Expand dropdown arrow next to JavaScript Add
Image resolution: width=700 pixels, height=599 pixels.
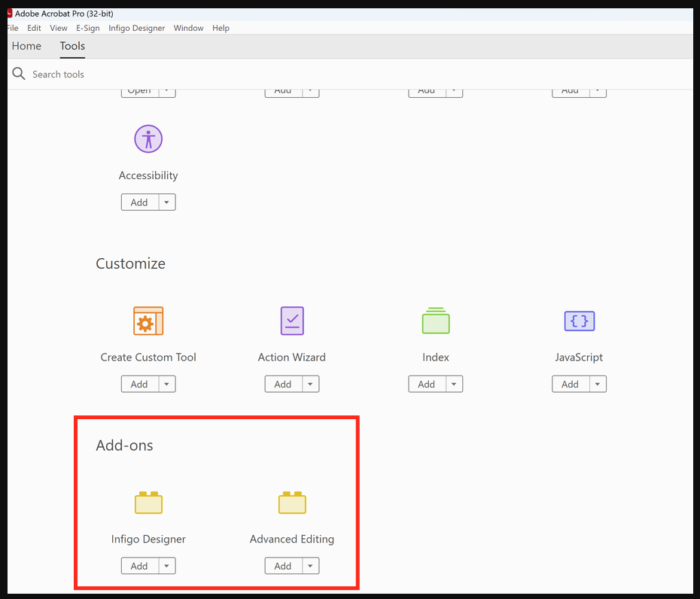pos(598,384)
